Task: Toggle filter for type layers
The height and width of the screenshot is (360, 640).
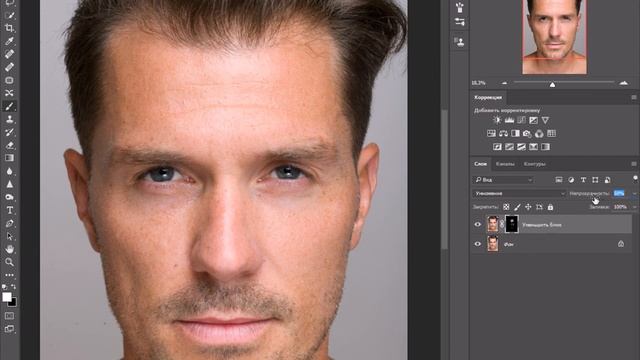Action: click(x=583, y=180)
